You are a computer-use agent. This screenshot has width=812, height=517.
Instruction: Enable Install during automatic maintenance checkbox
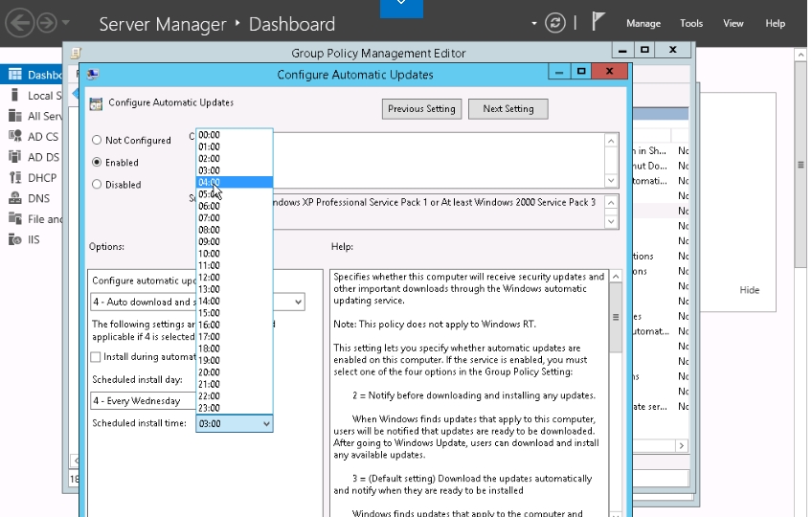click(96, 357)
